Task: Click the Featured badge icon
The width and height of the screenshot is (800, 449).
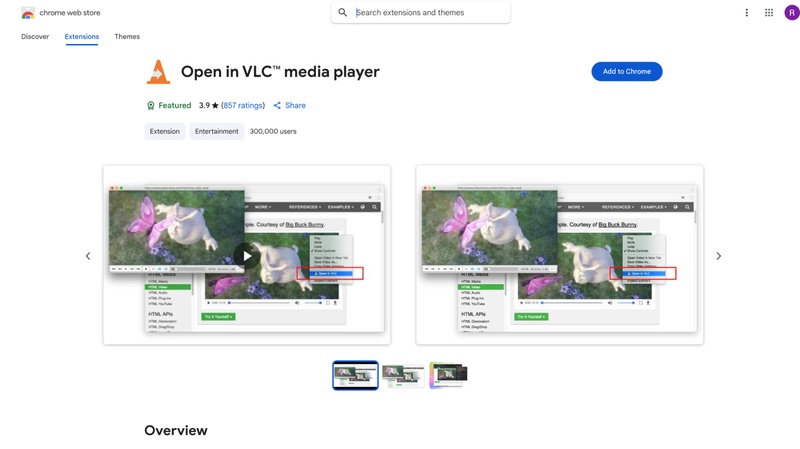Action: tap(151, 106)
